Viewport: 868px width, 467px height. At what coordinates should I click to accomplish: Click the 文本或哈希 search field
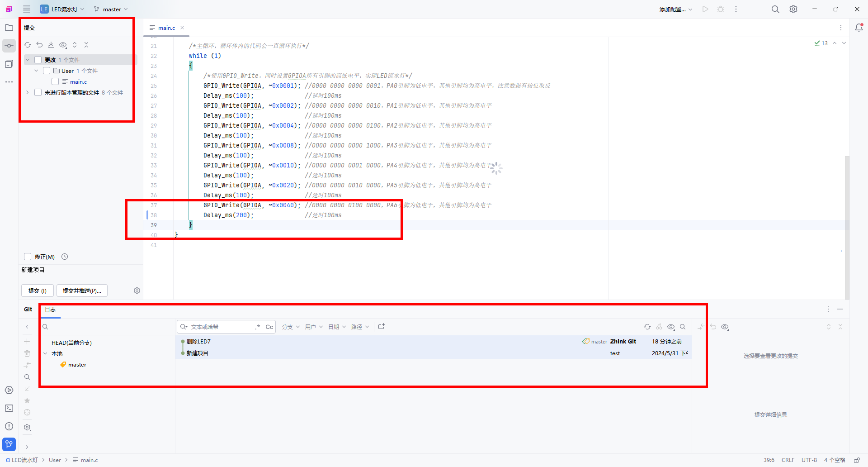click(x=222, y=327)
